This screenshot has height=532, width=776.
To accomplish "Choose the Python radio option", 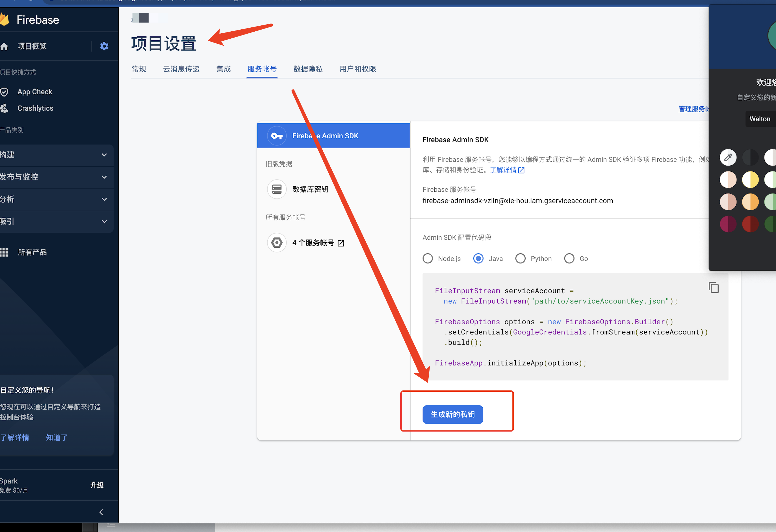I will point(520,259).
